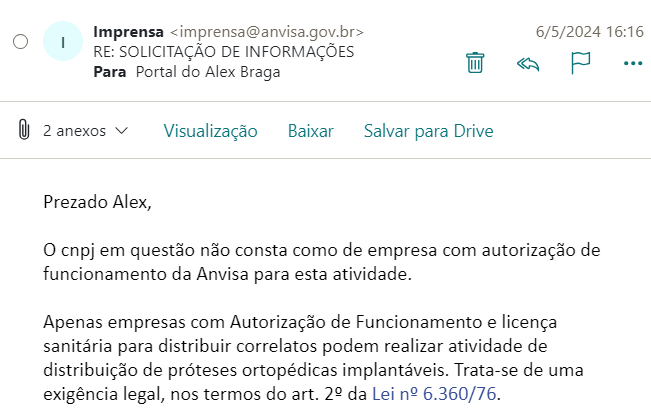Click Baixar to download the attachments
Image resolution: width=651 pixels, height=411 pixels.
pos(311,131)
